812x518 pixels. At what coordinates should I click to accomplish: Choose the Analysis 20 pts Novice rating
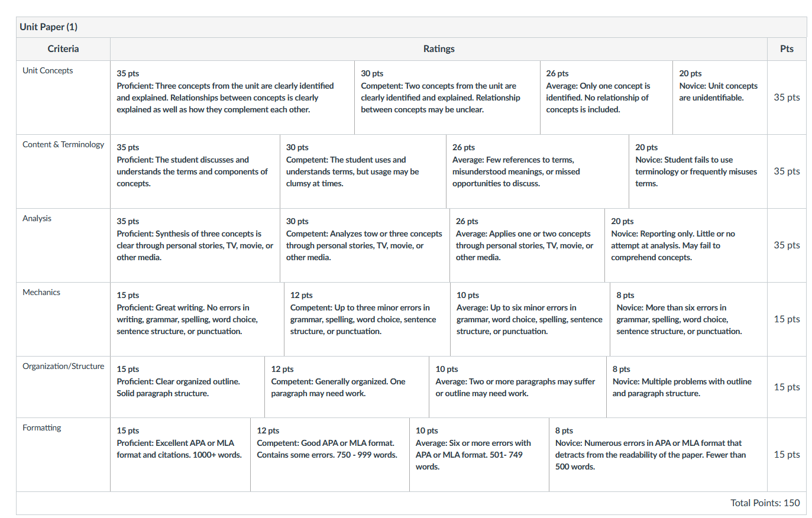pos(686,245)
